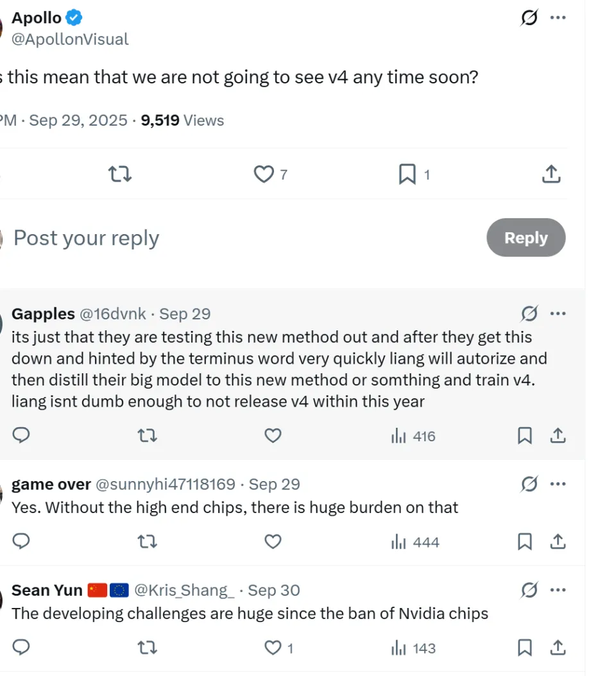Share Apollo's main post

(x=552, y=174)
